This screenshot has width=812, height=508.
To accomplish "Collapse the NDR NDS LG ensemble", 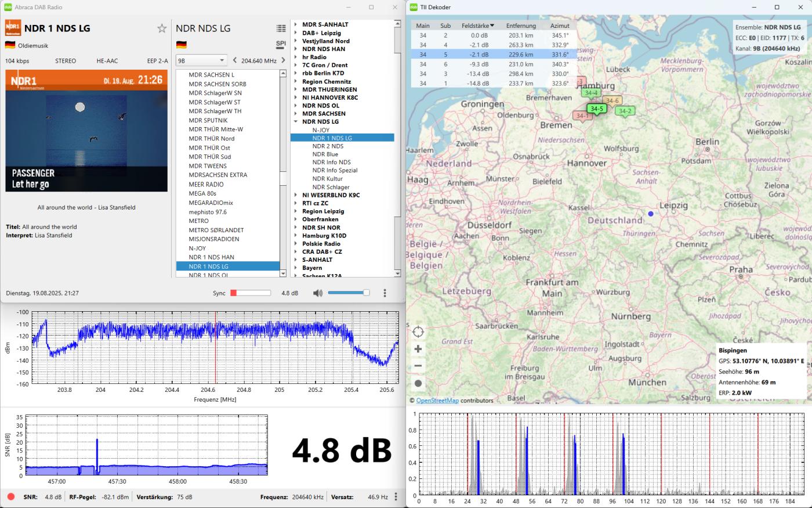I will tap(295, 122).
